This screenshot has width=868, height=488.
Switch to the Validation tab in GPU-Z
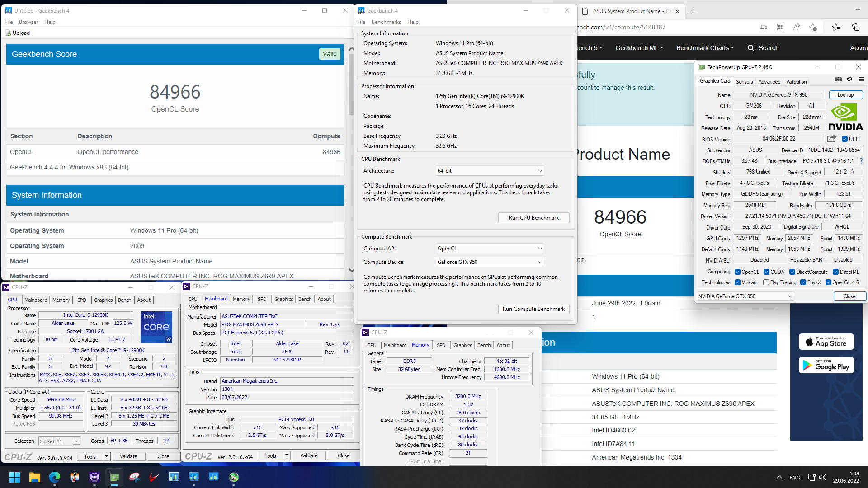pyautogui.click(x=796, y=82)
